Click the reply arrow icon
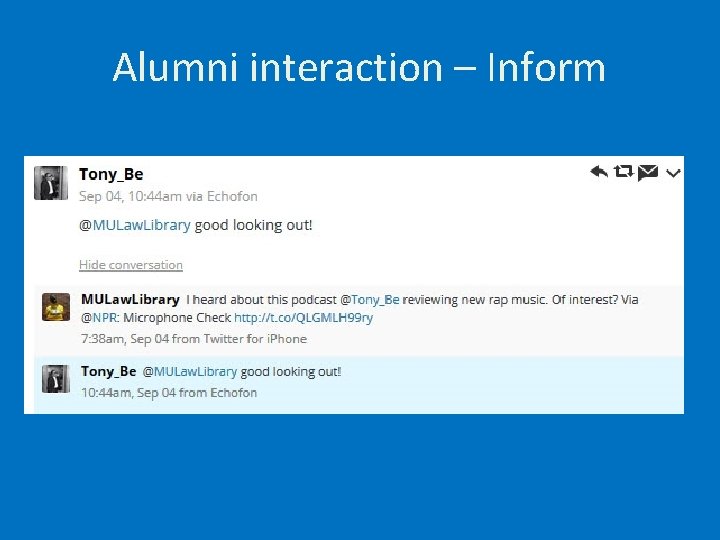This screenshot has width=720, height=540. (x=599, y=172)
